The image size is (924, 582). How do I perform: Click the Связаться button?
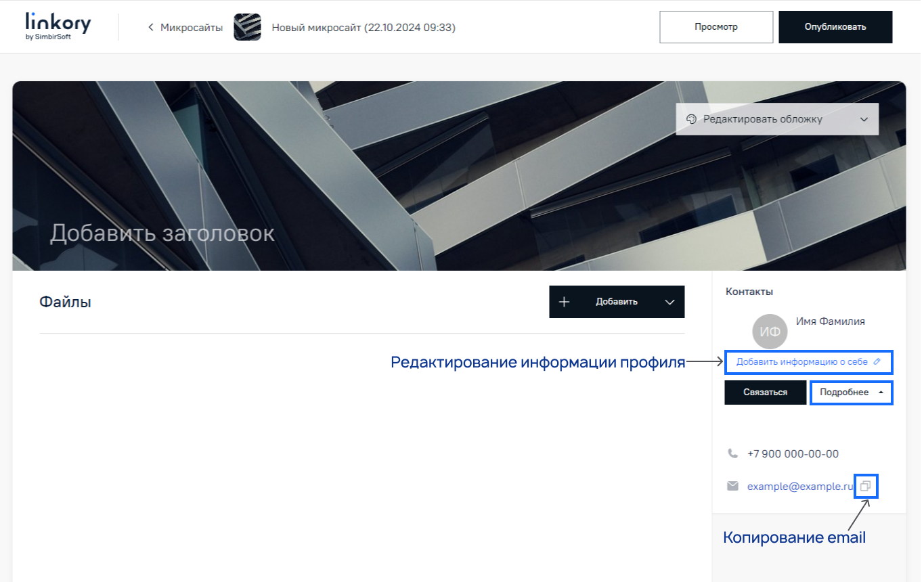click(x=765, y=393)
